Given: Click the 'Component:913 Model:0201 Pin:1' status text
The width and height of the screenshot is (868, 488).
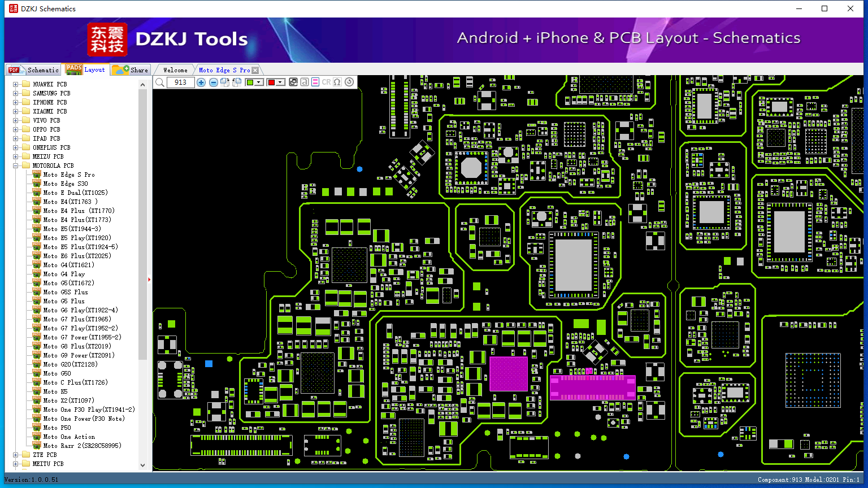Looking at the screenshot, I should [809, 480].
